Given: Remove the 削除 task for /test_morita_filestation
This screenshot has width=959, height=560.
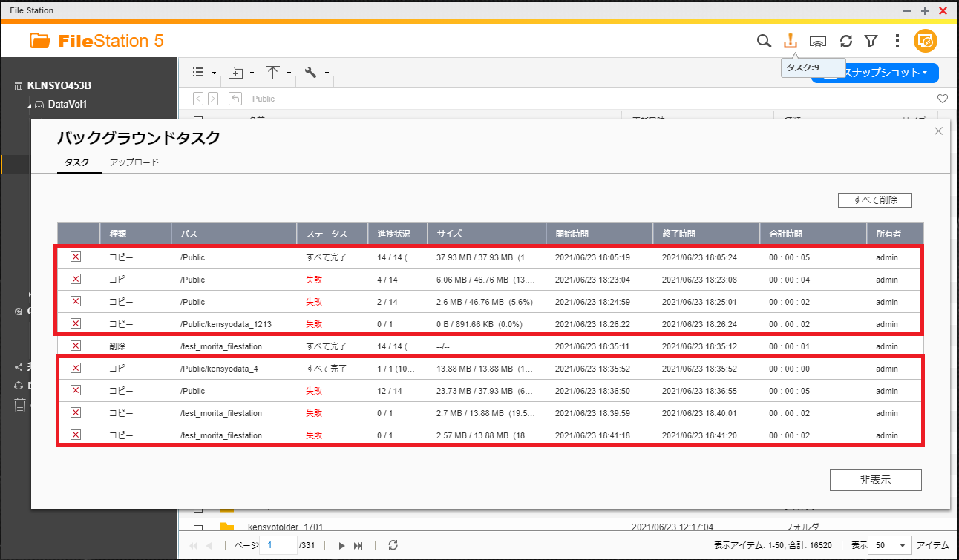Looking at the screenshot, I should [75, 346].
